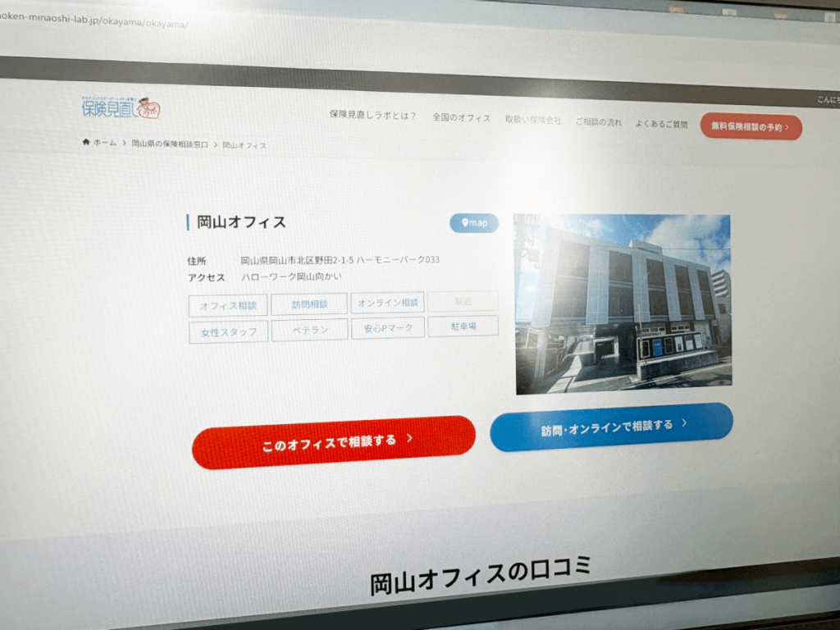Open the 保険見直しラボとは？ menu item
The height and width of the screenshot is (630, 840).
click(x=372, y=116)
